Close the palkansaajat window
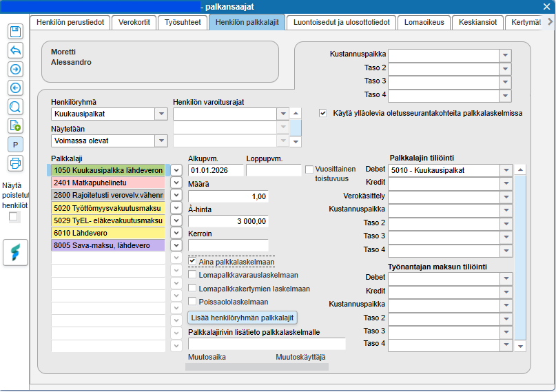The height and width of the screenshot is (392, 556). [x=546, y=6]
